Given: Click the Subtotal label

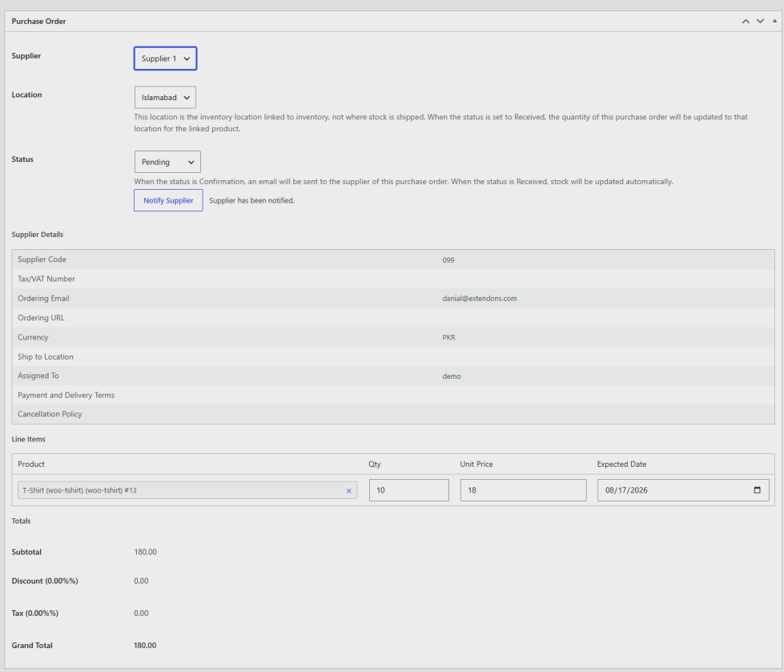Looking at the screenshot, I should click(x=26, y=553).
